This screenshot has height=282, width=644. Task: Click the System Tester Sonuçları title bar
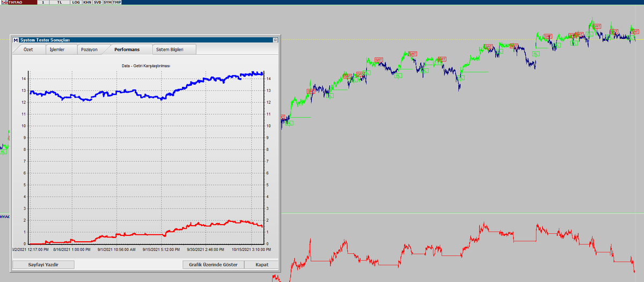click(x=145, y=40)
